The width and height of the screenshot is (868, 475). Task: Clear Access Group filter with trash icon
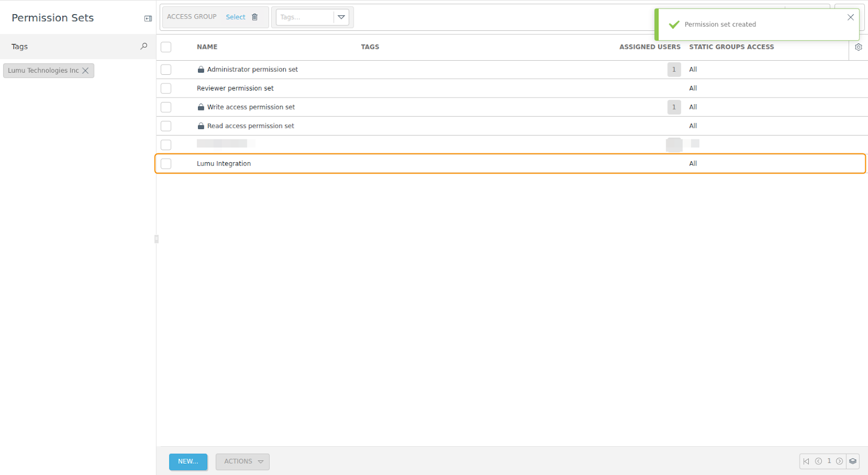coord(255,17)
